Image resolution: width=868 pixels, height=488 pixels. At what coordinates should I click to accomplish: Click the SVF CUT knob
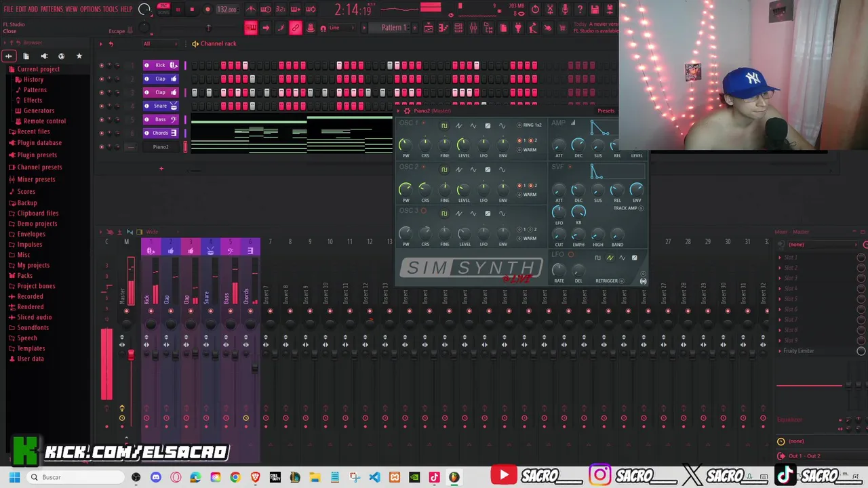tap(559, 235)
